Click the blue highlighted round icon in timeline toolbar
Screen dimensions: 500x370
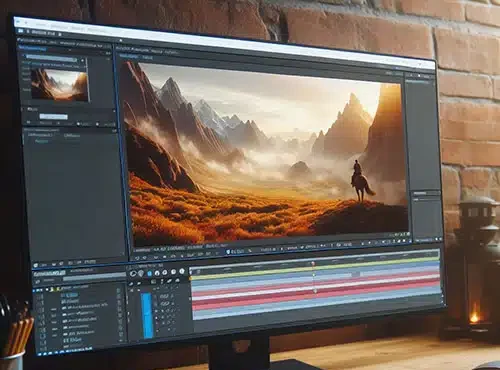149,274
